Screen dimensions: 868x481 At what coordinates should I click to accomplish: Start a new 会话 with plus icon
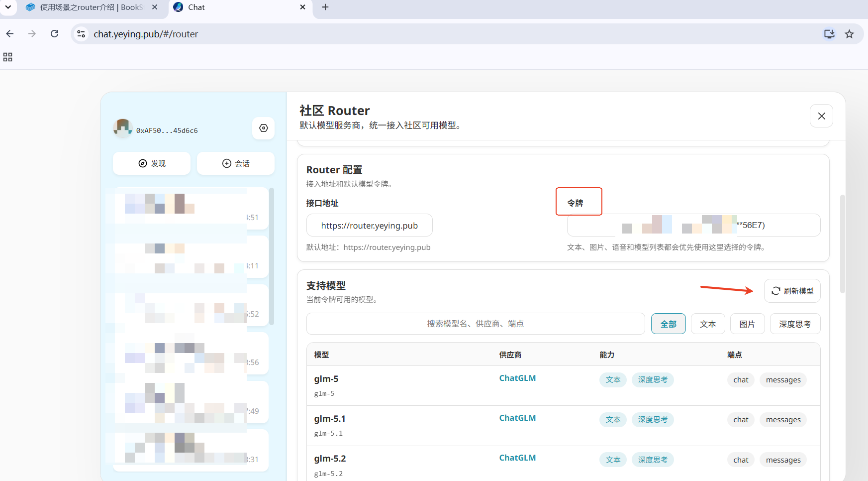coord(236,163)
